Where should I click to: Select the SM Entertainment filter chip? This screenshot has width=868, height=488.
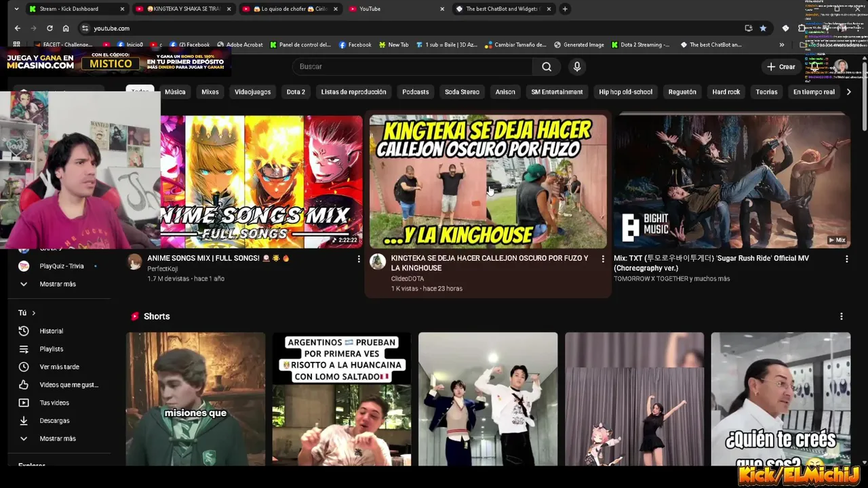coord(557,91)
